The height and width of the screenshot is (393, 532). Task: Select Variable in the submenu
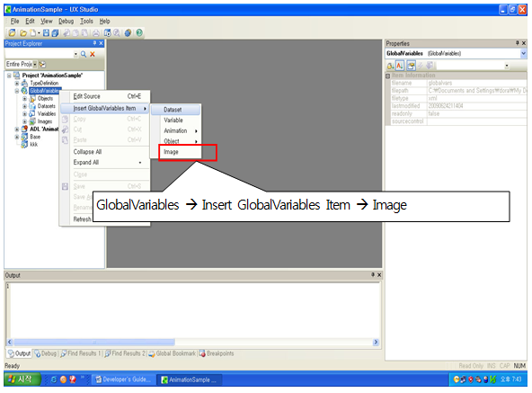(x=176, y=121)
